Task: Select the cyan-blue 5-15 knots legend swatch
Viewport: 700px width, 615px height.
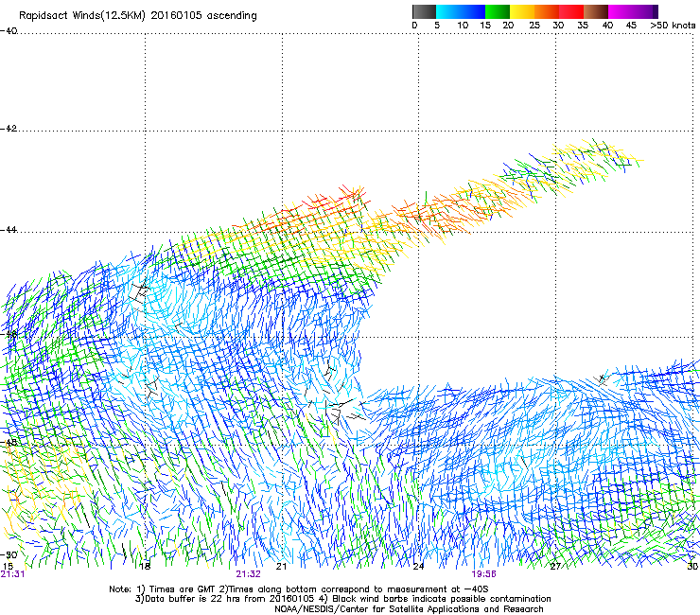Action: coord(461,11)
